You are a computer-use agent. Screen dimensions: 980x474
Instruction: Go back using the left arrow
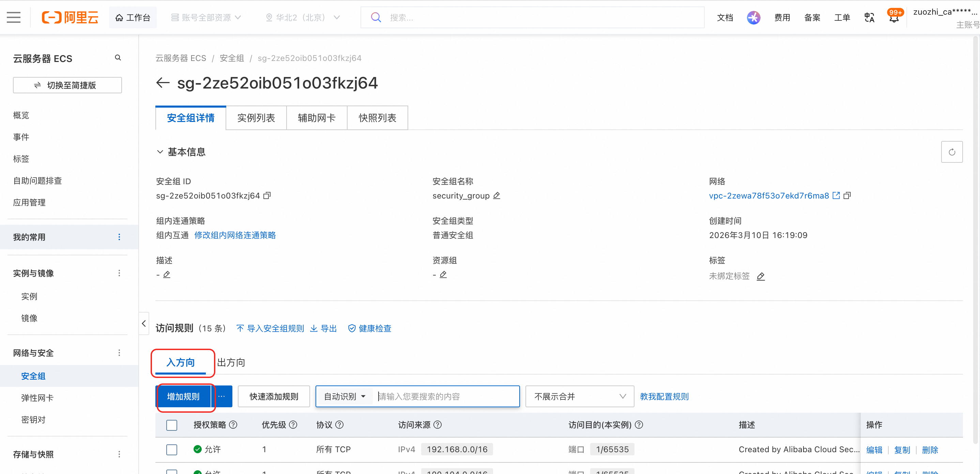point(163,82)
